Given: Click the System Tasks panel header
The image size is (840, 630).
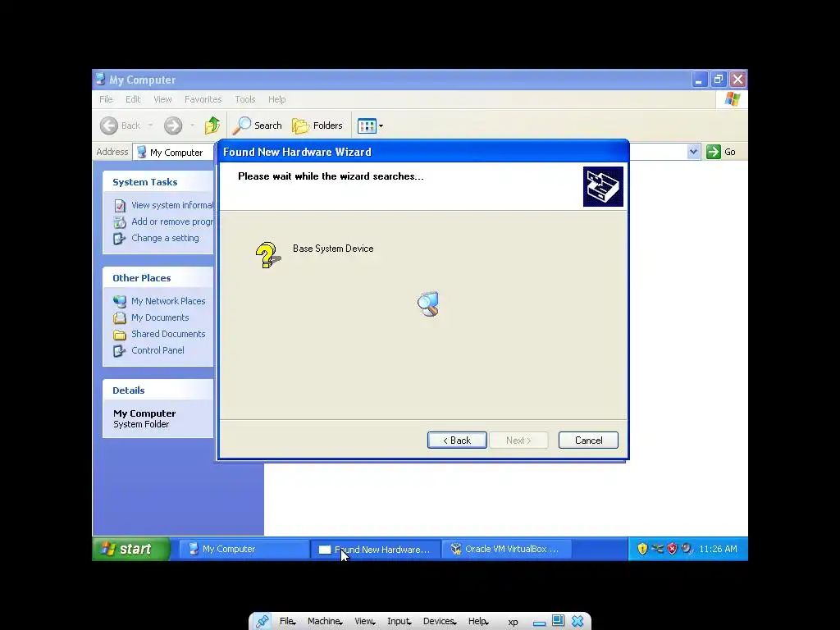Looking at the screenshot, I should [158, 181].
